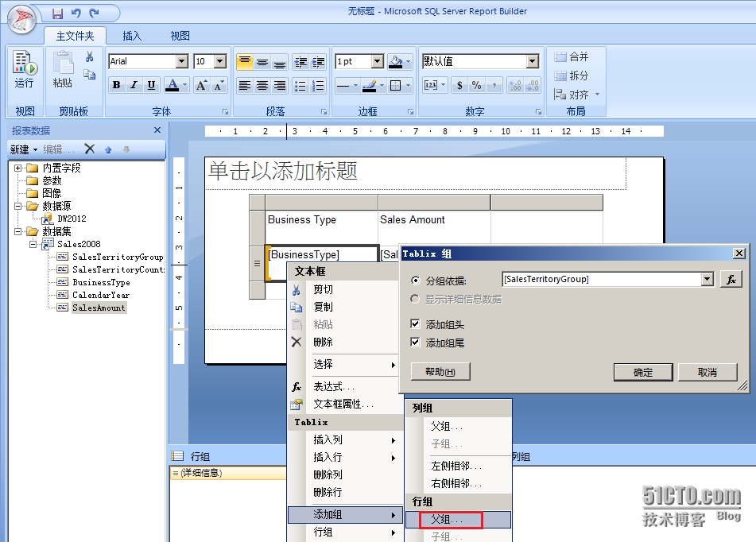Select the Details row group entry
Screen dimensions: 756x542
point(227,473)
